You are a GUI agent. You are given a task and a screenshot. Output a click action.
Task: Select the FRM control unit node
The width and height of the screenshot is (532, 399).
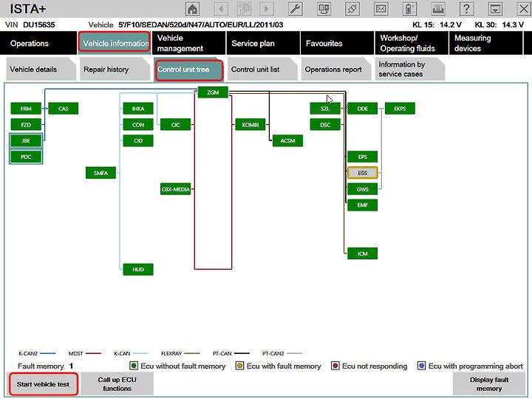coord(26,109)
